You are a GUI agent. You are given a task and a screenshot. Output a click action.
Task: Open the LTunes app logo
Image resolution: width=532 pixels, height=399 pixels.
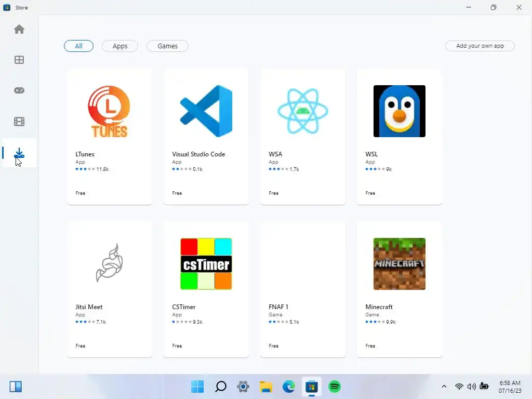coord(109,111)
